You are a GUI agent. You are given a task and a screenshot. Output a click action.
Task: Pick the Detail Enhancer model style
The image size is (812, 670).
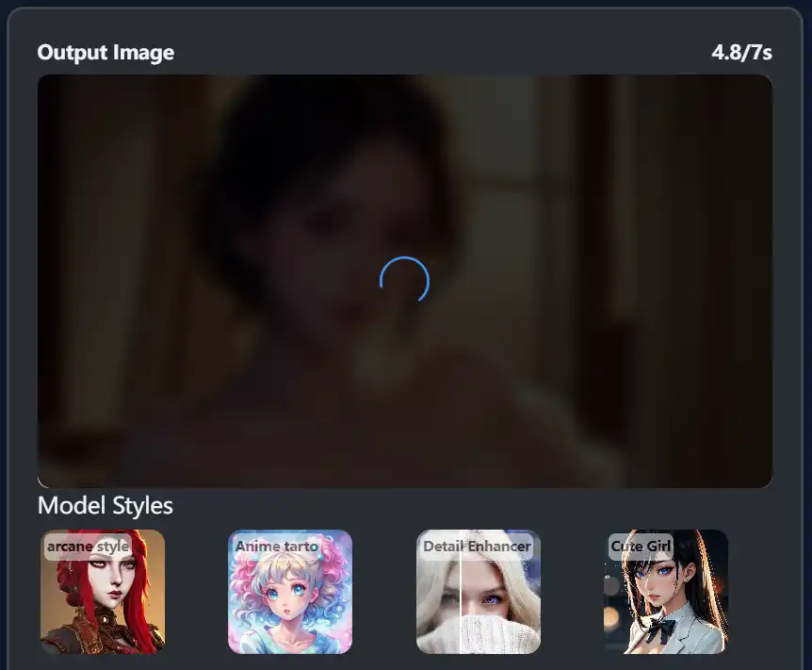click(479, 592)
